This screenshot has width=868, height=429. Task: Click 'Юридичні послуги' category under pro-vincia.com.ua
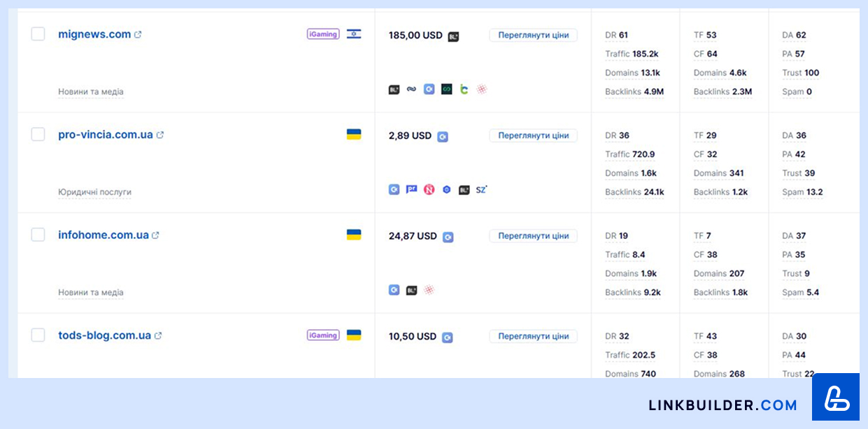tap(94, 192)
